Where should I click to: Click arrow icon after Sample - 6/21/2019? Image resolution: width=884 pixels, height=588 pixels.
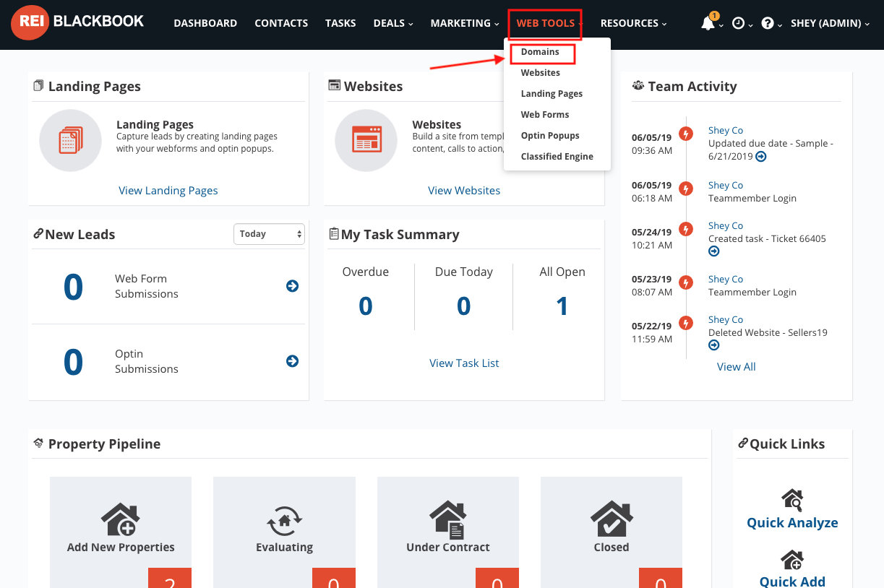pyautogui.click(x=761, y=157)
